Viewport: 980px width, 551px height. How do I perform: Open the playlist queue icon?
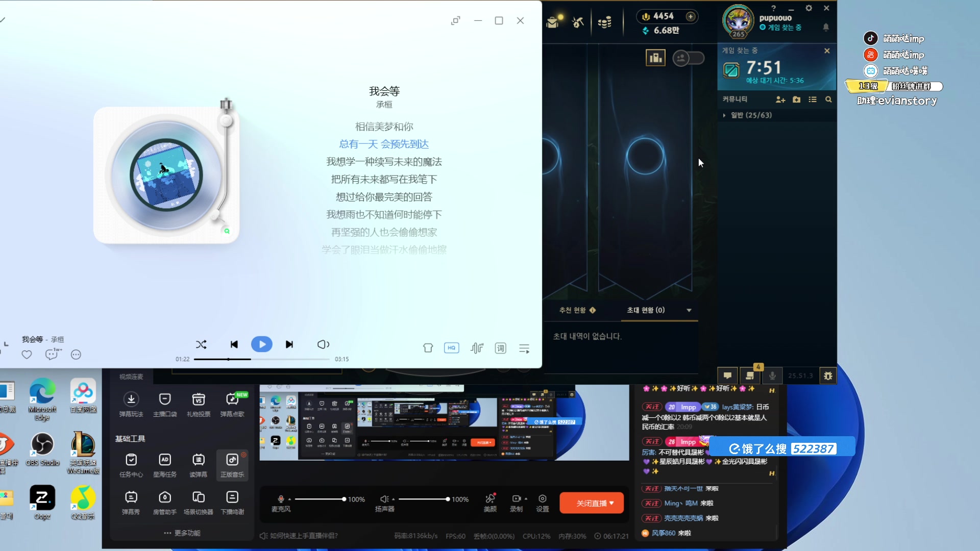point(524,348)
